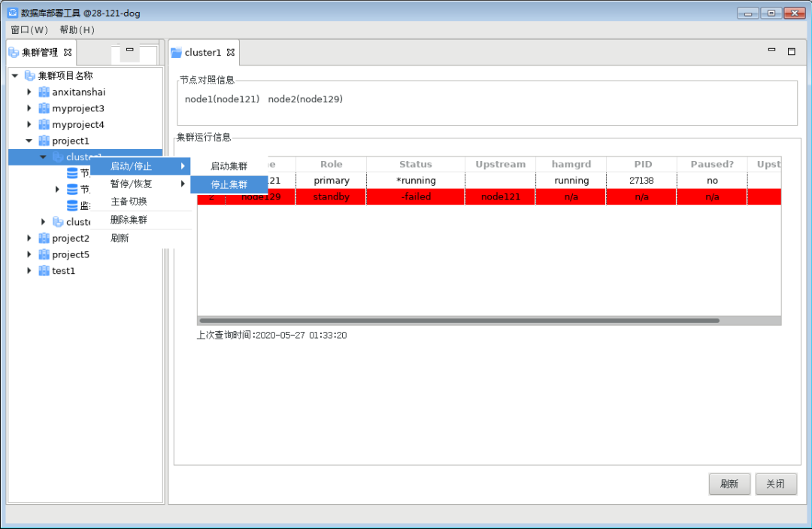Click the Role column header
The width and height of the screenshot is (812, 529).
(332, 164)
